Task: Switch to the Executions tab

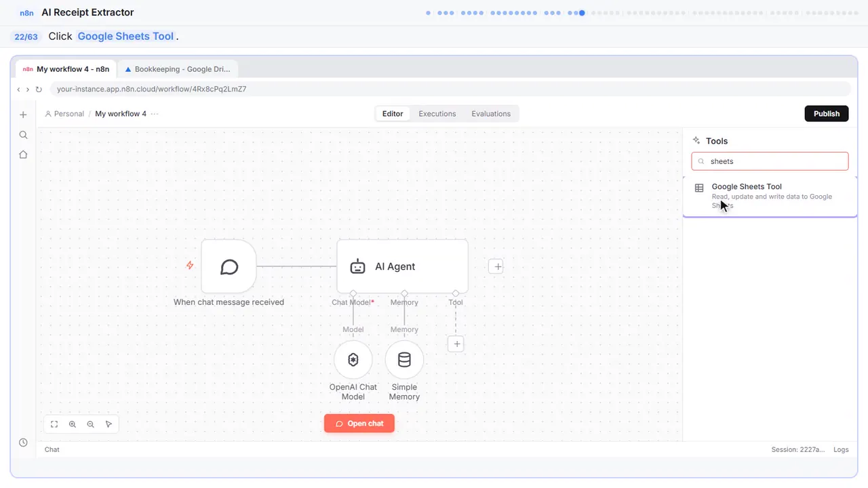Action: [x=437, y=114]
